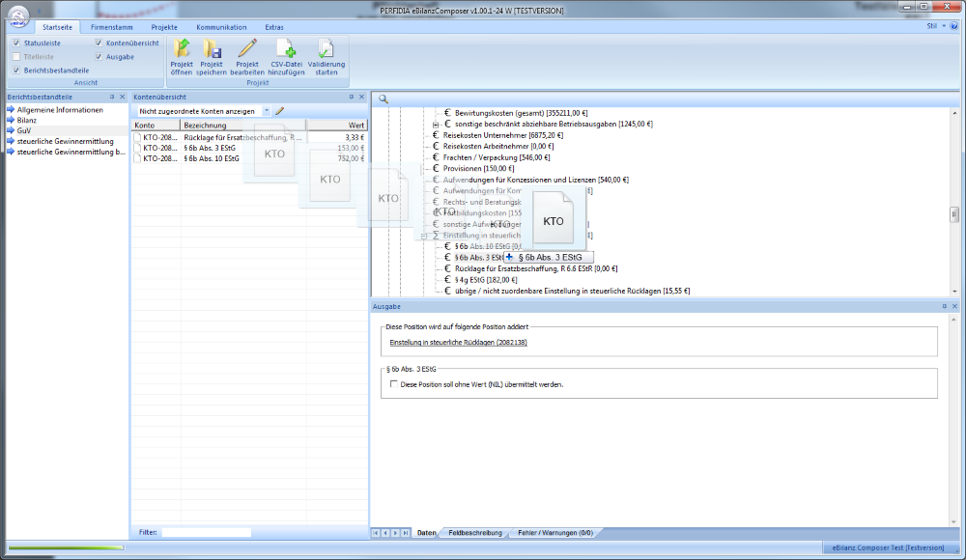Viewport: 966px width, 560px height.
Task: Close the Kontenübersicht panel
Action: coord(361,97)
